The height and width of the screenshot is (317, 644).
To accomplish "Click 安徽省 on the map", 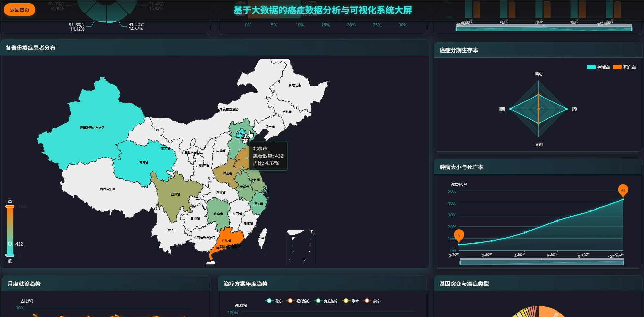I will pos(244,187).
